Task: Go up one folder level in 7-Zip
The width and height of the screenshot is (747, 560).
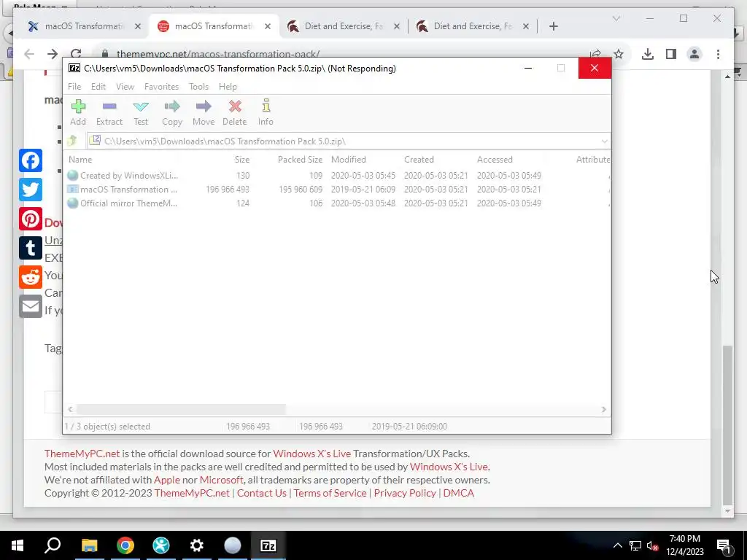Action: pyautogui.click(x=72, y=141)
